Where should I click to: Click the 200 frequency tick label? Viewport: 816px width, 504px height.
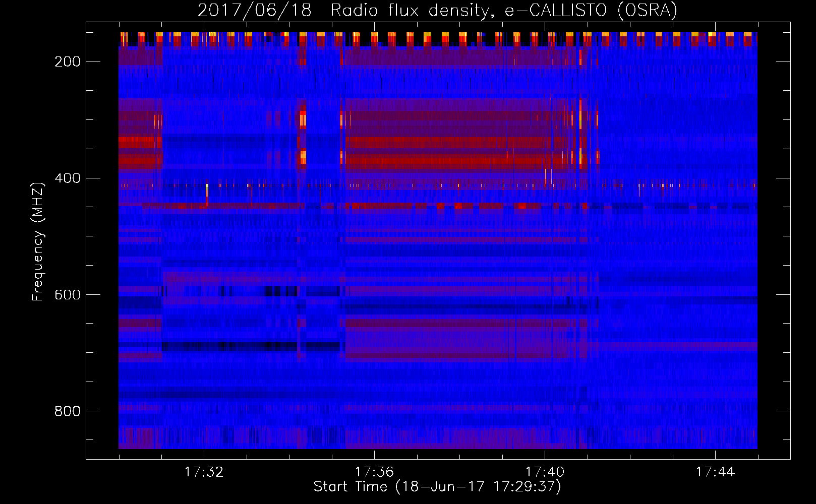[68, 61]
